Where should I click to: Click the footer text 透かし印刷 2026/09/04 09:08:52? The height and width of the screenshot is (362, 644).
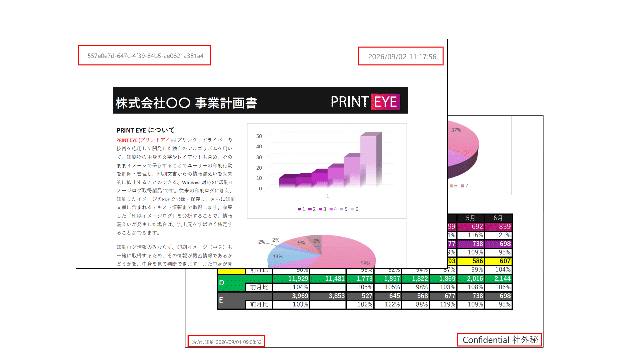pyautogui.click(x=226, y=342)
